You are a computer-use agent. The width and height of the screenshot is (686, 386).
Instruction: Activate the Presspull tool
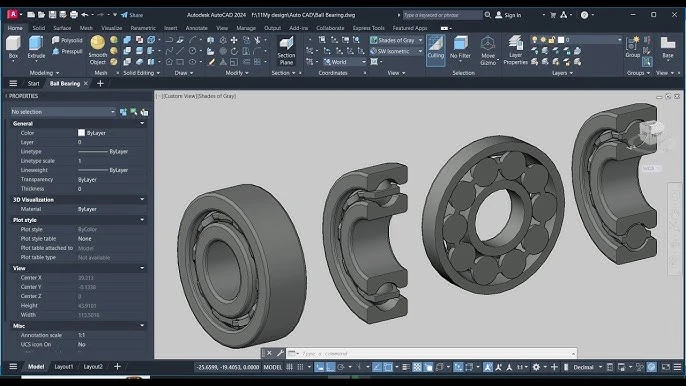pyautogui.click(x=67, y=51)
